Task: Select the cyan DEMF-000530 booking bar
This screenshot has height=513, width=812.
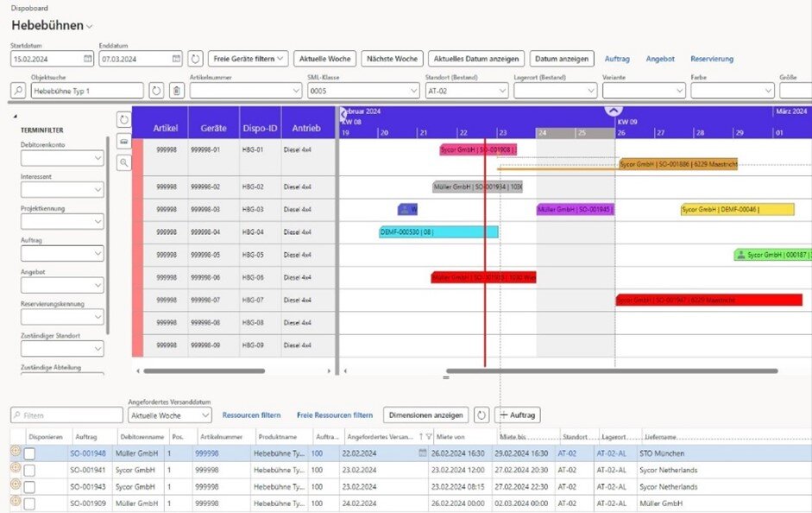Action: (x=438, y=231)
